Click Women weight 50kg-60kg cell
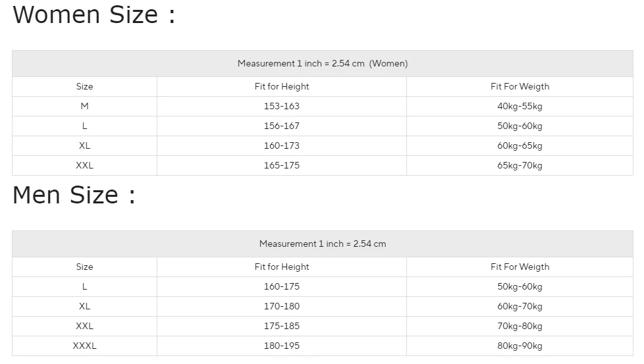This screenshot has width=644, height=364. point(520,126)
